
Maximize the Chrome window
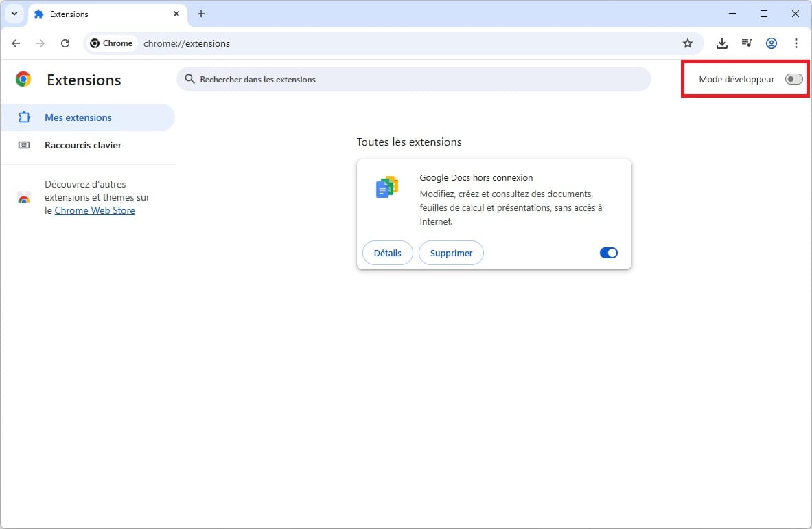(764, 14)
